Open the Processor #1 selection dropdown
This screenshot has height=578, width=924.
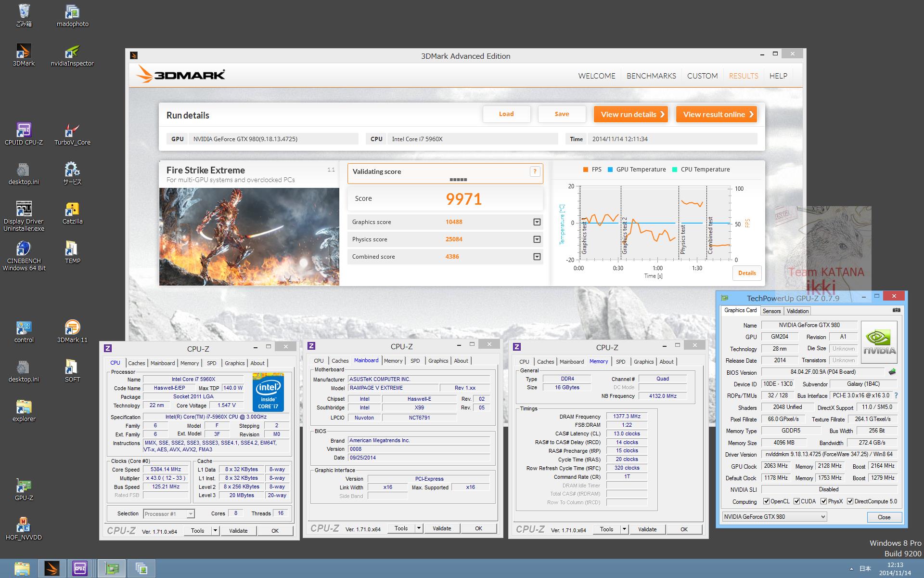tap(169, 514)
